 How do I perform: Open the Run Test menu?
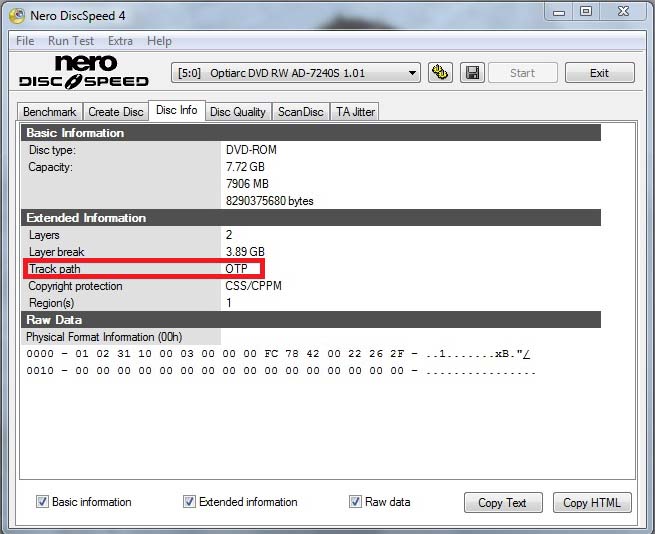(x=71, y=41)
